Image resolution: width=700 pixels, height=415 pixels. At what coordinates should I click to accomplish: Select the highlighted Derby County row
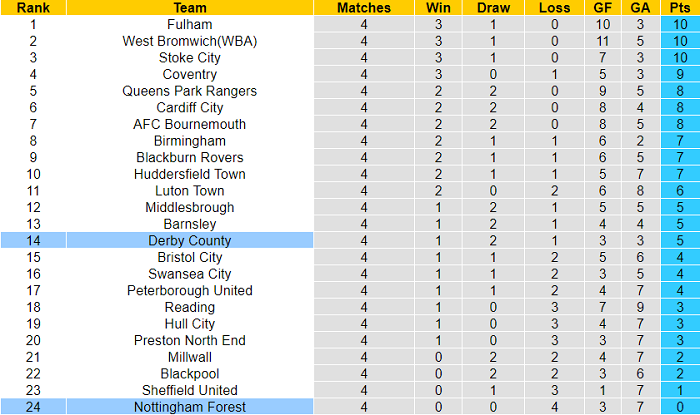click(189, 241)
